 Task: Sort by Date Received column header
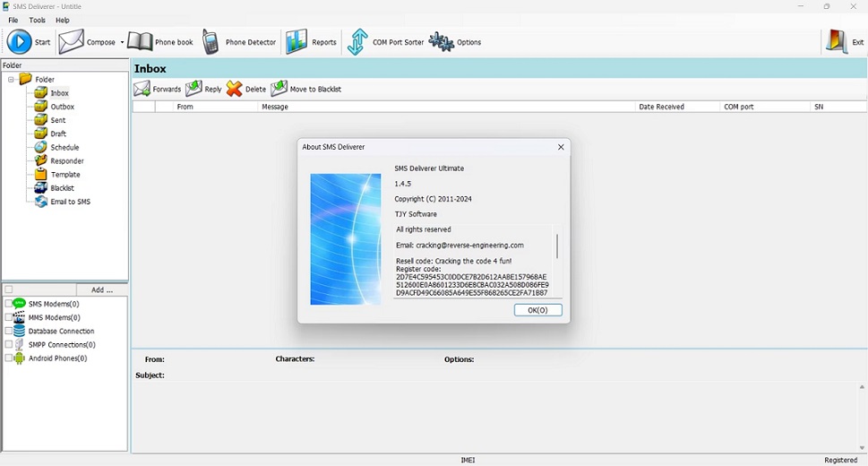(x=677, y=107)
